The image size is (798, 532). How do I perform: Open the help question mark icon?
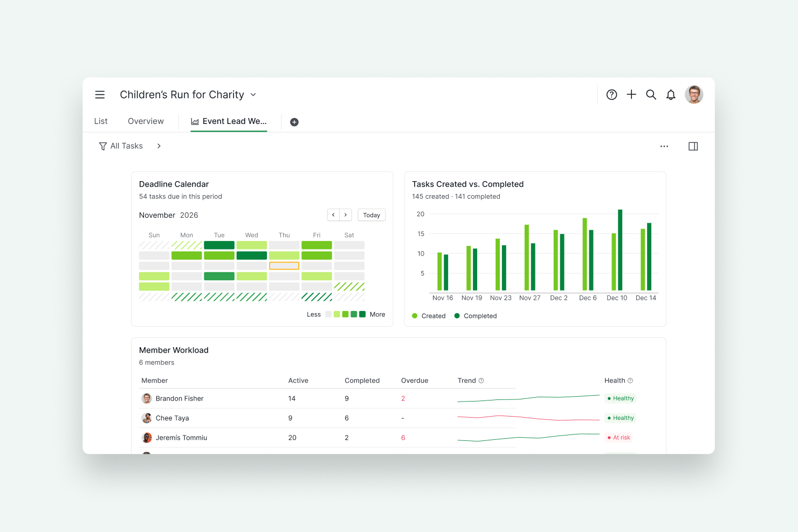[611, 95]
